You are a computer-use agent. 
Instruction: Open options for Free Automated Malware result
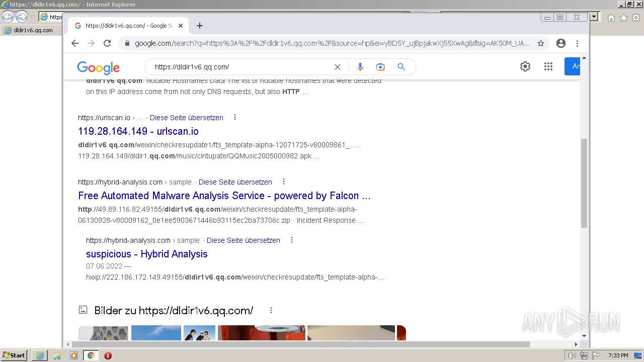click(284, 182)
